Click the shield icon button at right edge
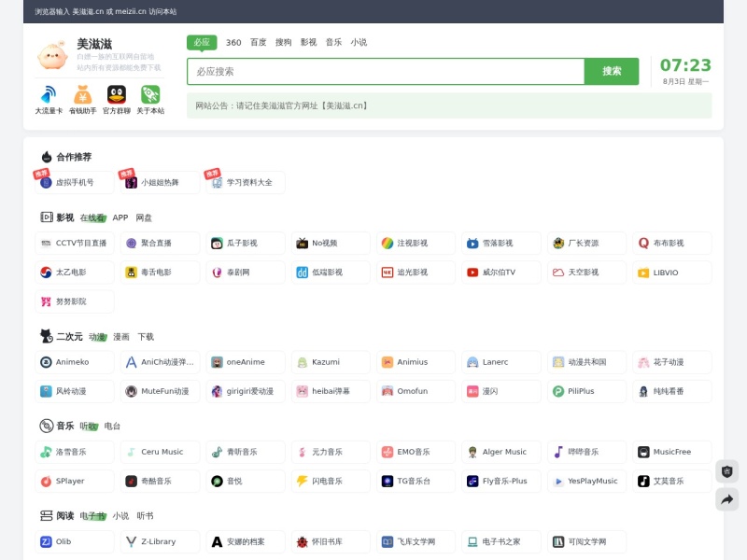Screen dimensions: 747x560 [727, 471]
